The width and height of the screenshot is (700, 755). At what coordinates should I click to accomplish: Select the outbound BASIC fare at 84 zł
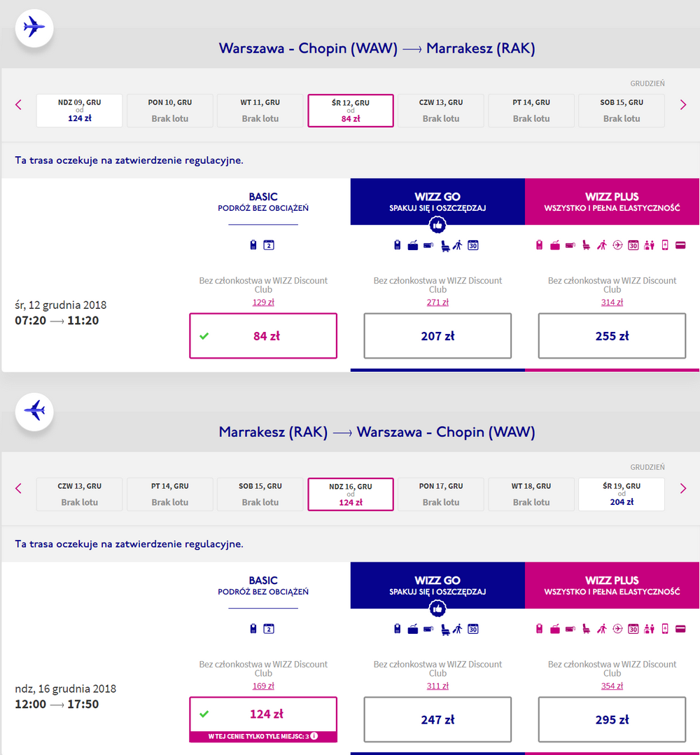(263, 335)
